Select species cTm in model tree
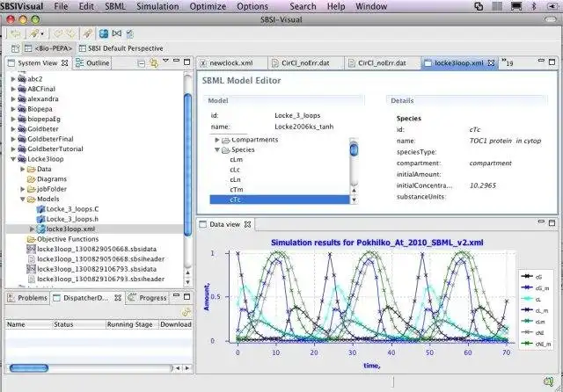The image size is (563, 392). click(237, 190)
